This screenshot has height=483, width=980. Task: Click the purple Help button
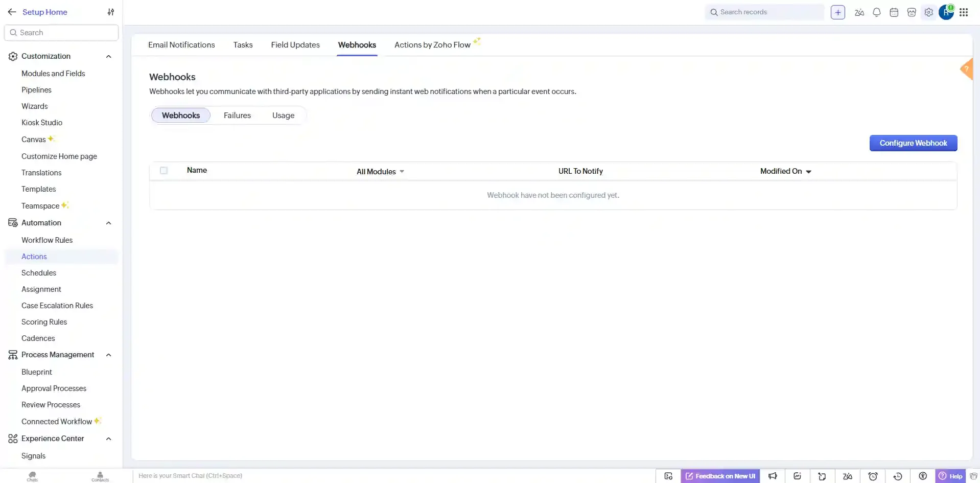[950, 476]
